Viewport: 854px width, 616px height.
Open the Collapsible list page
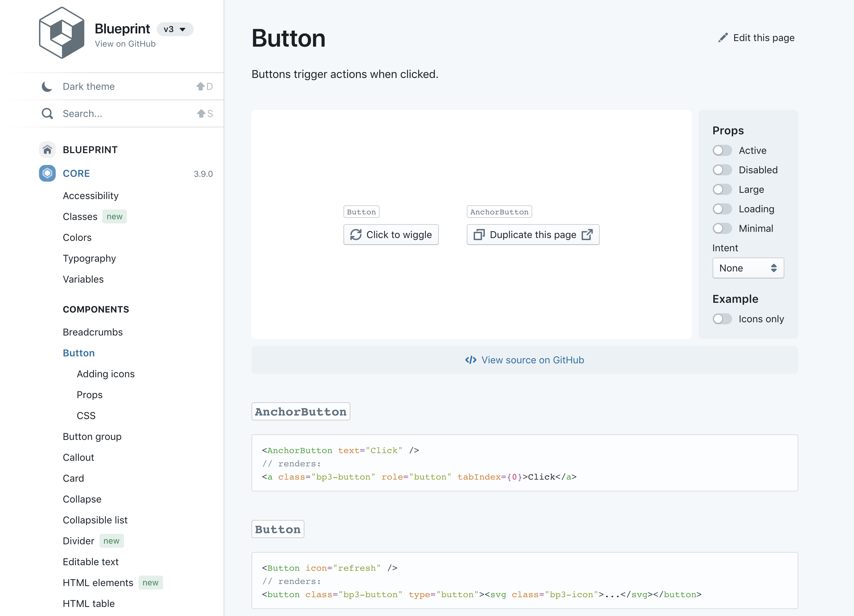95,520
